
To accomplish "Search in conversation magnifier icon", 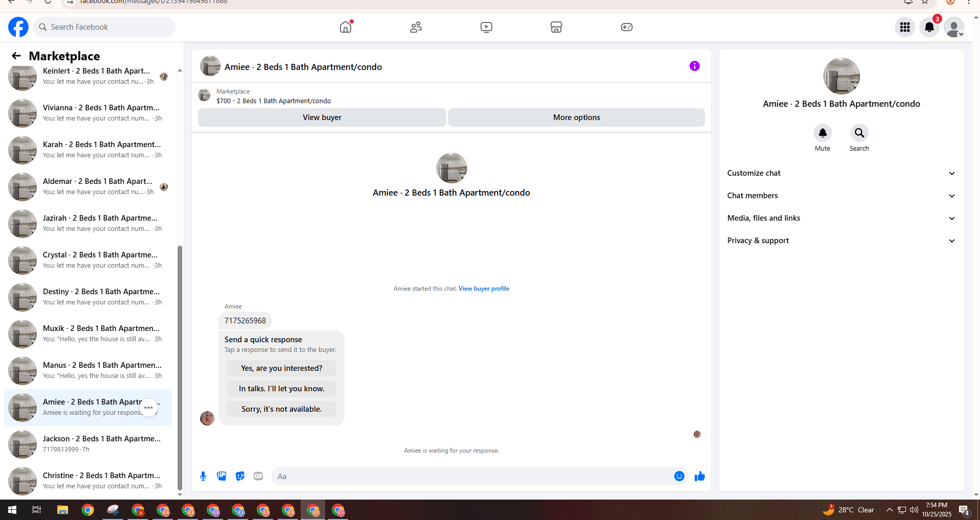I will click(859, 133).
